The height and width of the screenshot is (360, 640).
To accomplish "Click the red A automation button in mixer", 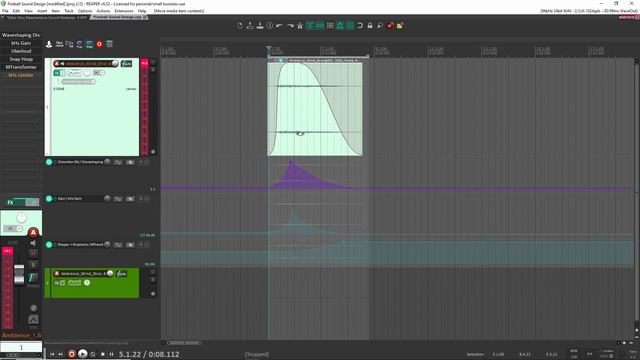I will tap(33, 233).
